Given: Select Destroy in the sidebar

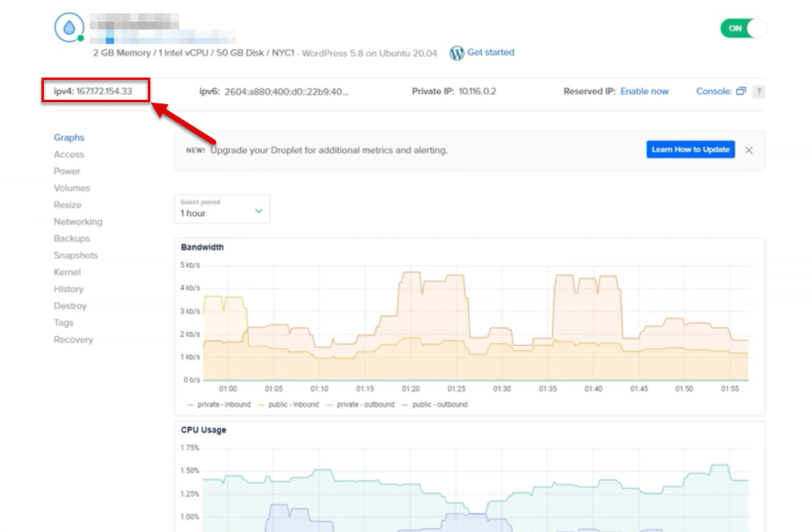Looking at the screenshot, I should (70, 306).
